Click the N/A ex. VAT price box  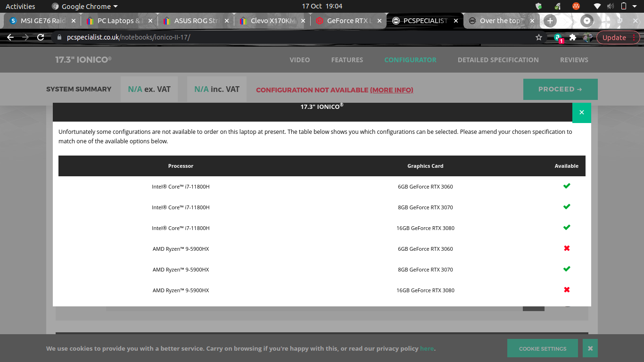[149, 89]
